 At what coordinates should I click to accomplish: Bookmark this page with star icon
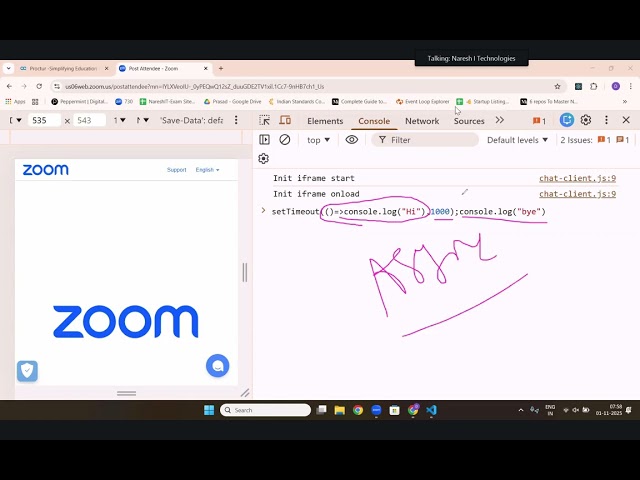557,86
